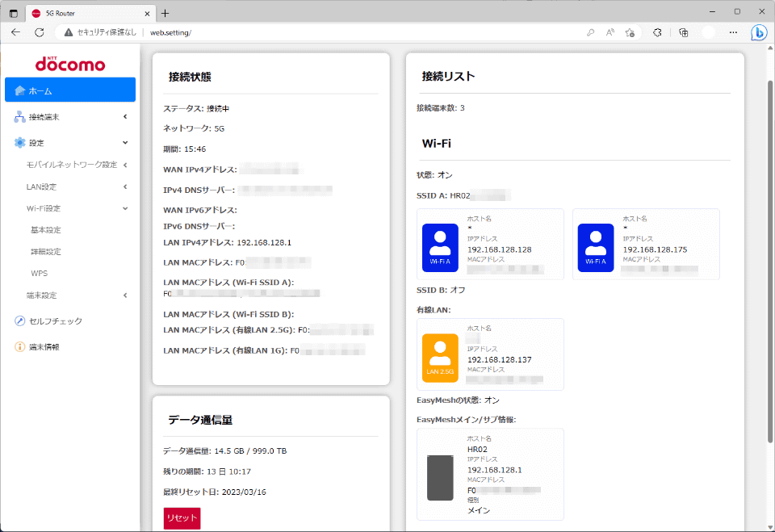The image size is (775, 532).
Task: Open 基本設定 under Wi-Fi設定
Action: [x=46, y=230]
